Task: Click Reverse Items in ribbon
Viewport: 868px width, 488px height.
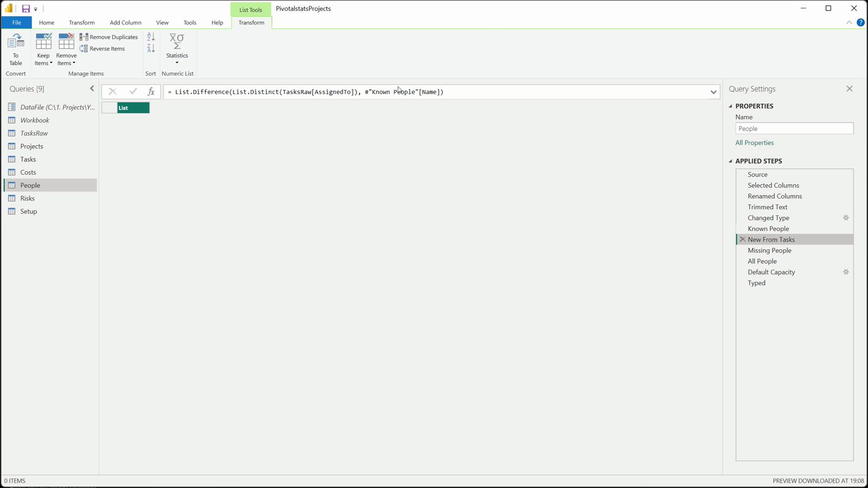Action: coord(103,49)
